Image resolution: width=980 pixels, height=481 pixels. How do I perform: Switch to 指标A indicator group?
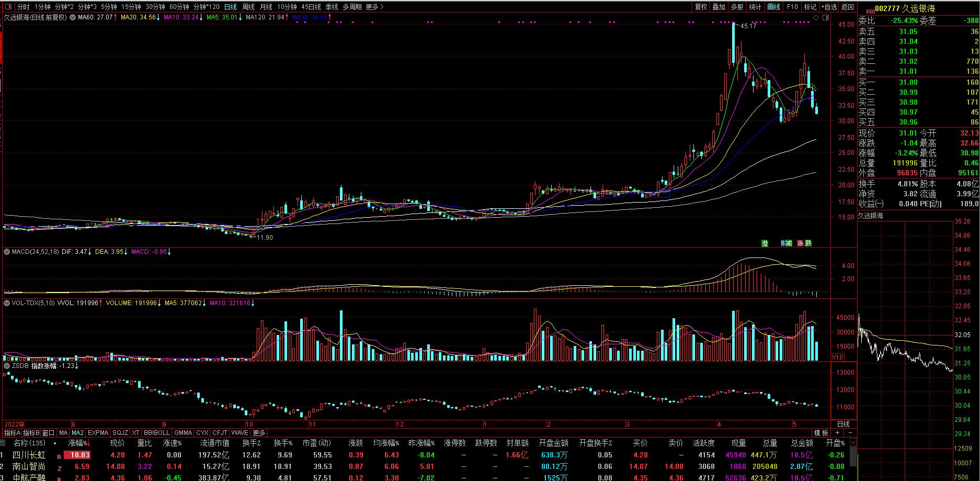tap(12, 433)
